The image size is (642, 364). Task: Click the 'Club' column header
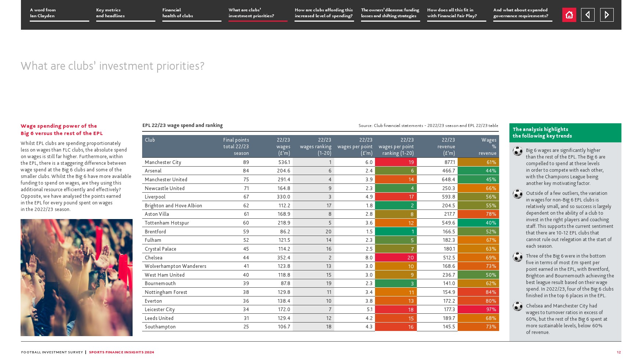pyautogui.click(x=150, y=140)
